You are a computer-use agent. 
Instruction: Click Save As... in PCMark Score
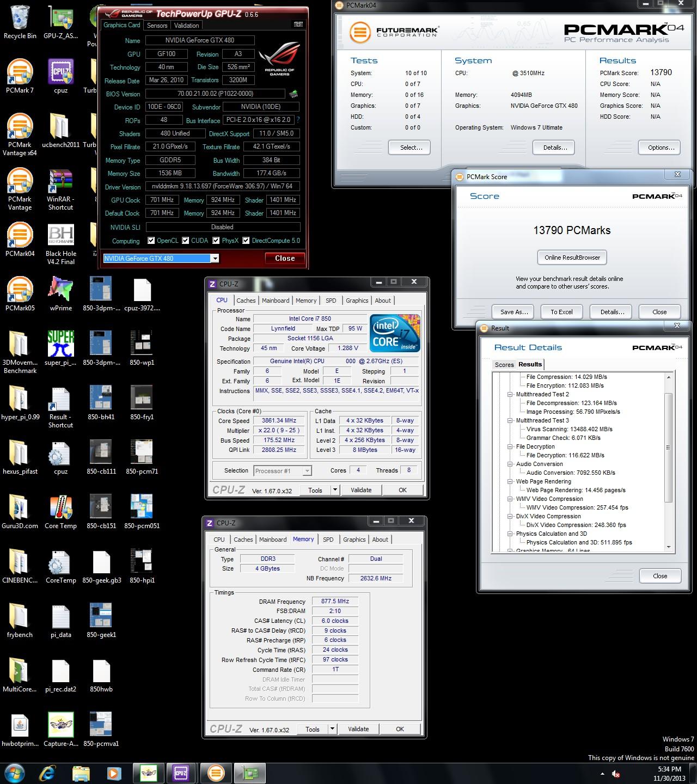click(x=514, y=312)
